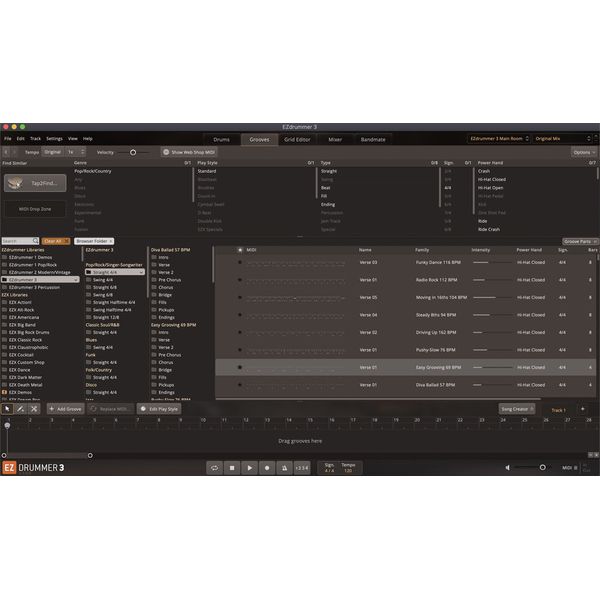Viewport: 600px width, 600px height.
Task: Click the EZ Drummer 3 logo
Action: [34, 468]
